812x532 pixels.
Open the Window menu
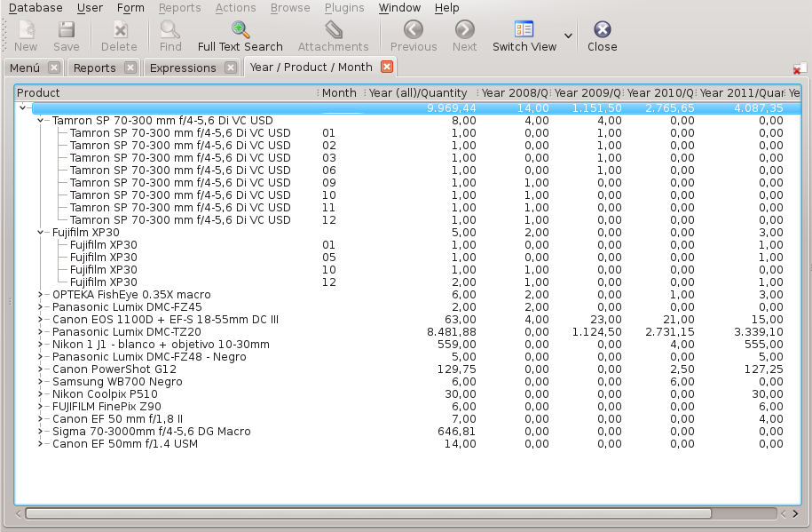tap(399, 8)
